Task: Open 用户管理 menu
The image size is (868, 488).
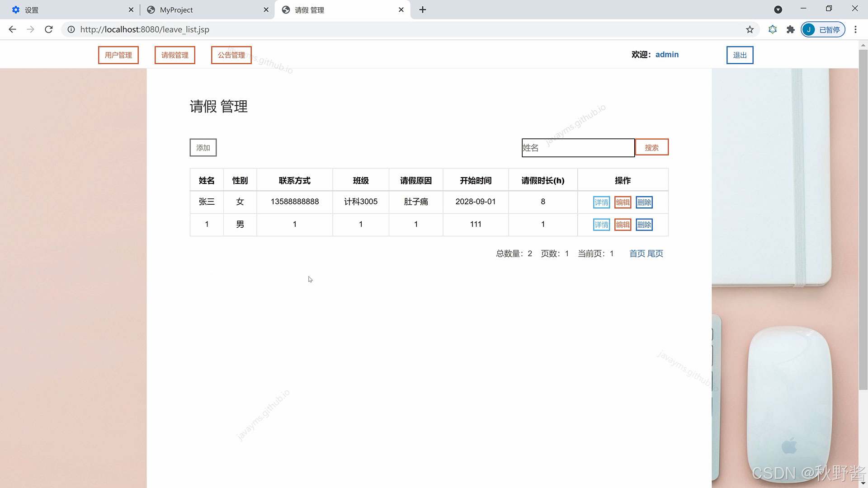Action: pos(118,55)
